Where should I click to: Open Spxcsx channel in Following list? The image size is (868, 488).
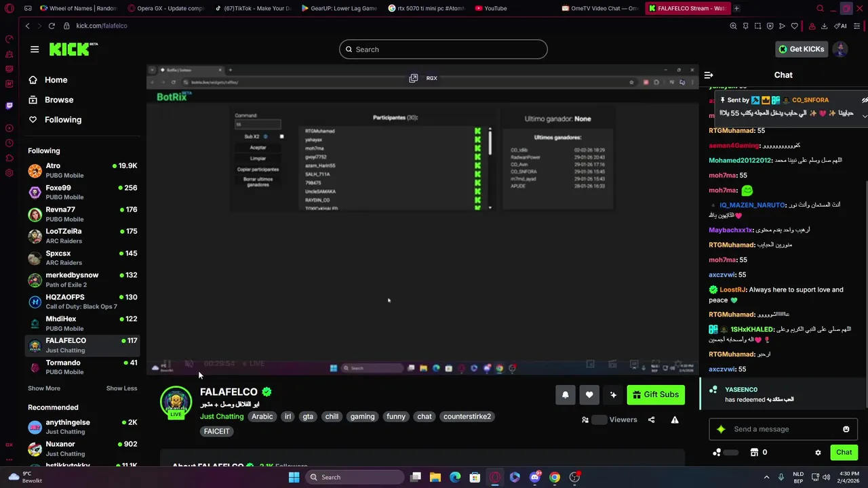pyautogui.click(x=82, y=258)
